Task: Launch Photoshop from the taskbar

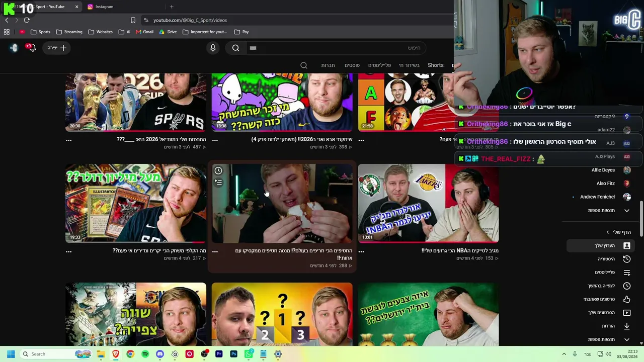Action: pyautogui.click(x=233, y=354)
